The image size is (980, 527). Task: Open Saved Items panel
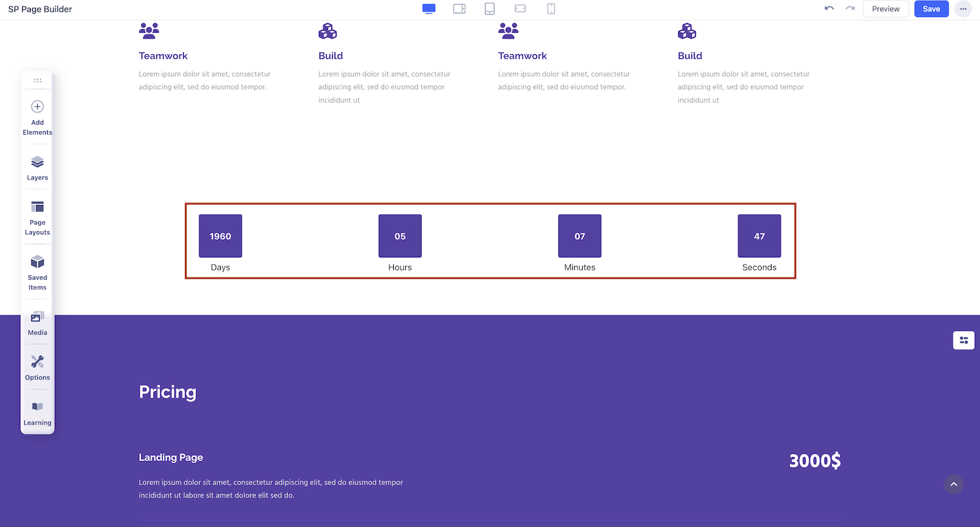click(37, 272)
